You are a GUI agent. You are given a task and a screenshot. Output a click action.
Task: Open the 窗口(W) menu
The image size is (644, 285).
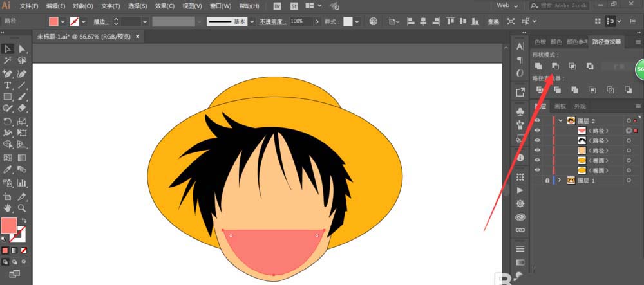(x=220, y=6)
